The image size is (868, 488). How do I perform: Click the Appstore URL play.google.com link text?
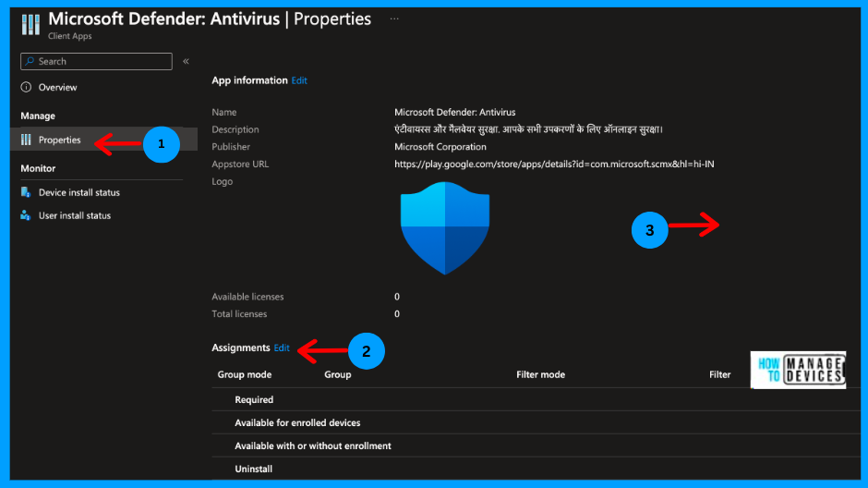pos(554,164)
